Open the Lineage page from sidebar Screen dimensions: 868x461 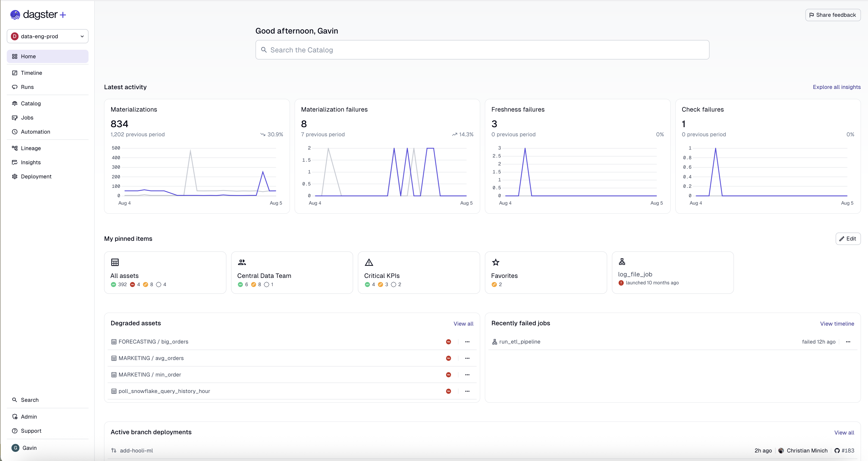31,148
